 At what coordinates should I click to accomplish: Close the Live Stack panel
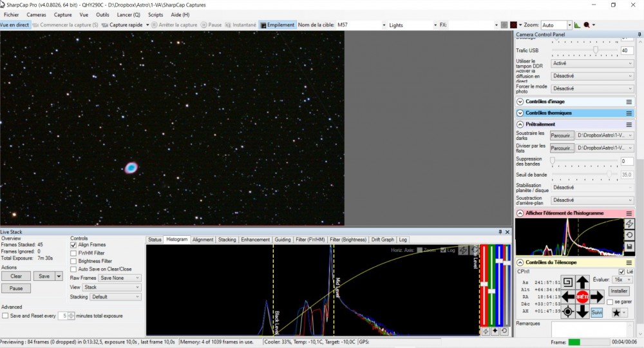tap(507, 232)
